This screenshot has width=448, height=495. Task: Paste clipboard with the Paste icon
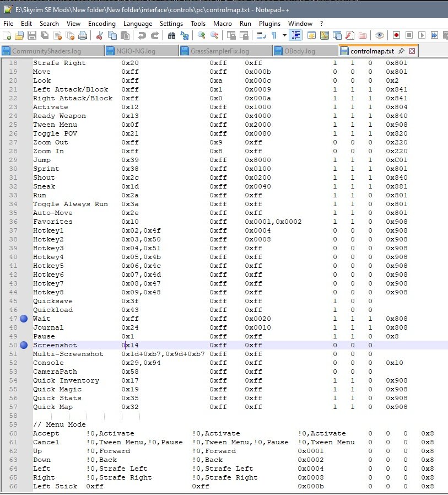[125, 35]
